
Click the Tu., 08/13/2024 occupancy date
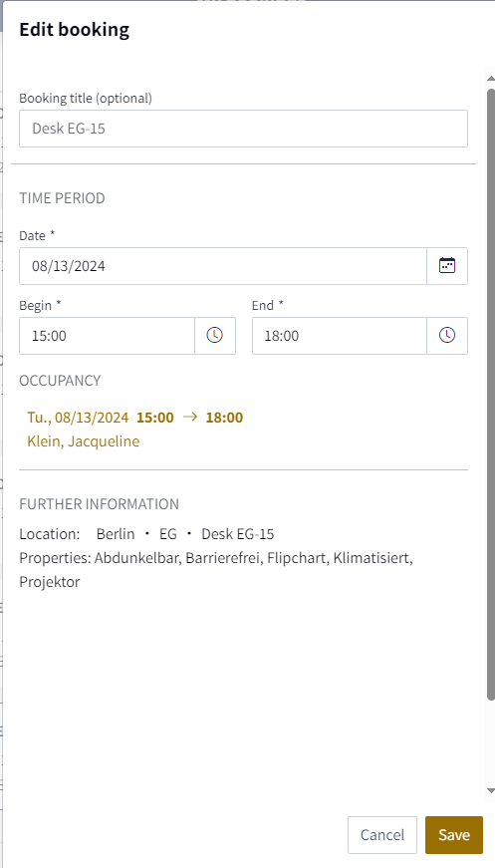pyautogui.click(x=78, y=418)
